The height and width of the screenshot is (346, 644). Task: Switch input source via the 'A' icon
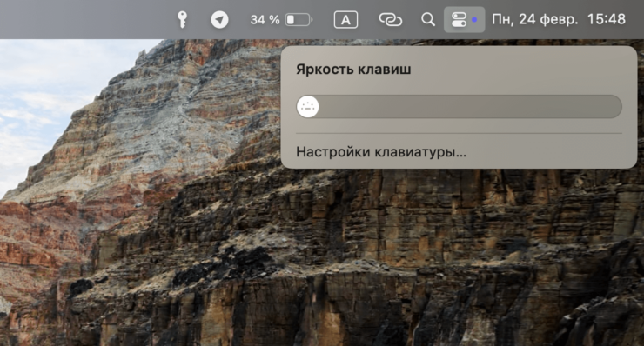345,19
